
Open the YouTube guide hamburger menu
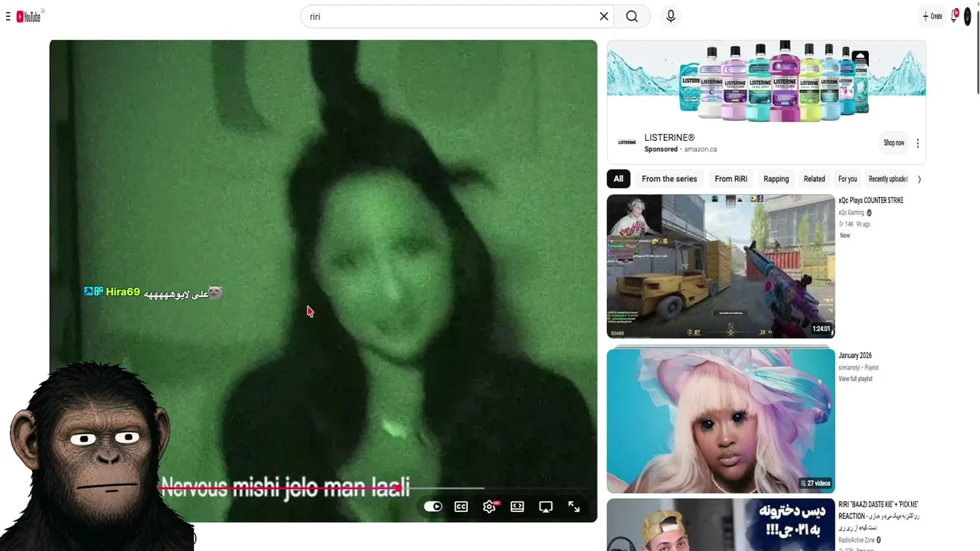pos(8,16)
